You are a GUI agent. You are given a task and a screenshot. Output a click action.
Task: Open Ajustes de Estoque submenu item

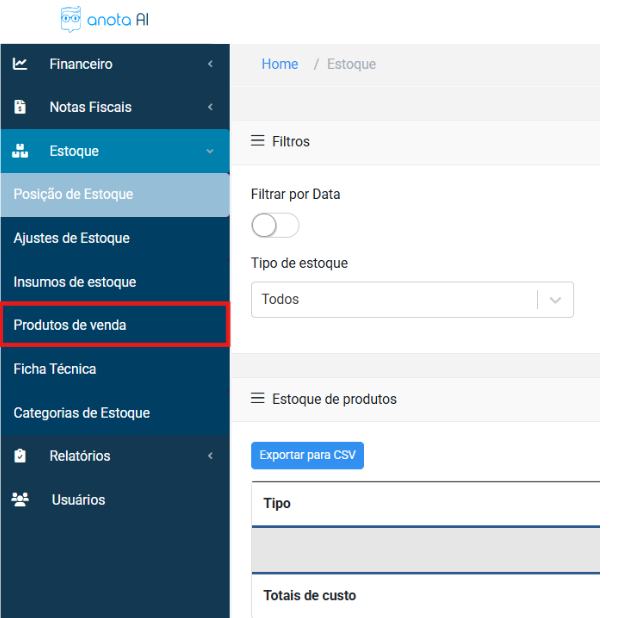tap(115, 238)
